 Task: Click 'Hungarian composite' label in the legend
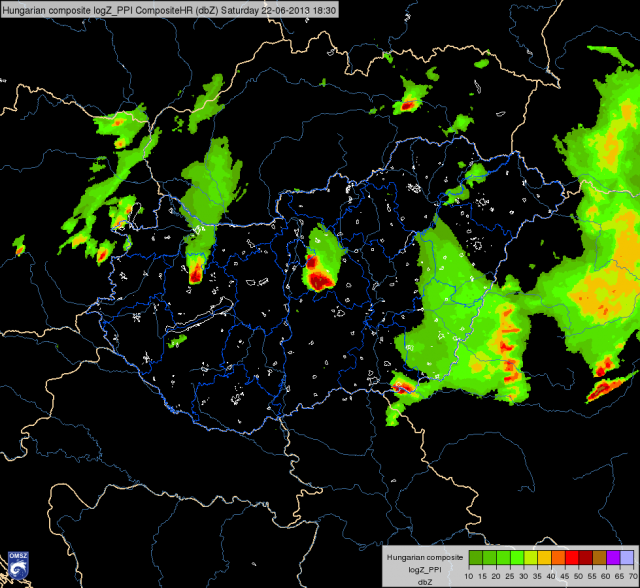(x=425, y=557)
